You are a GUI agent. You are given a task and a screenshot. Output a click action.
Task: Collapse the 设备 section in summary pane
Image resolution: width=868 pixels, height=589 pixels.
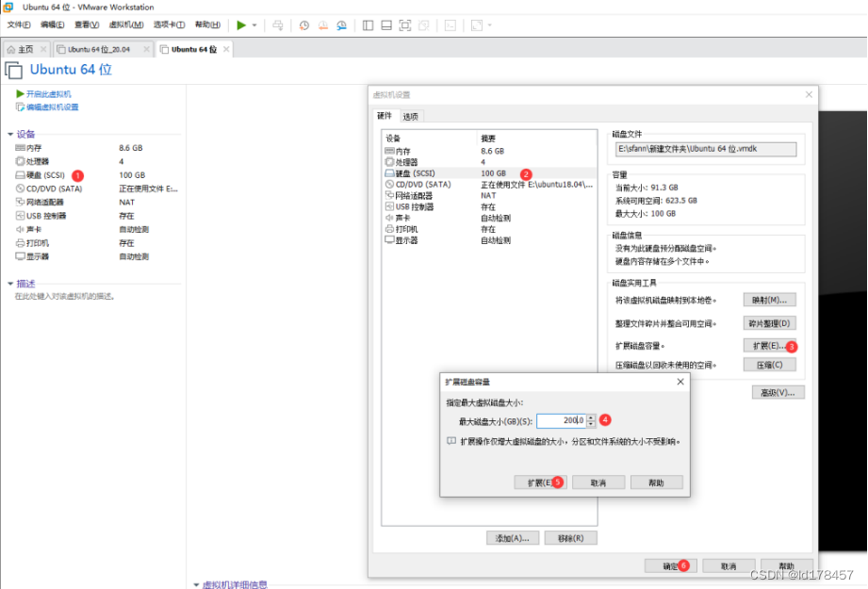(10, 134)
